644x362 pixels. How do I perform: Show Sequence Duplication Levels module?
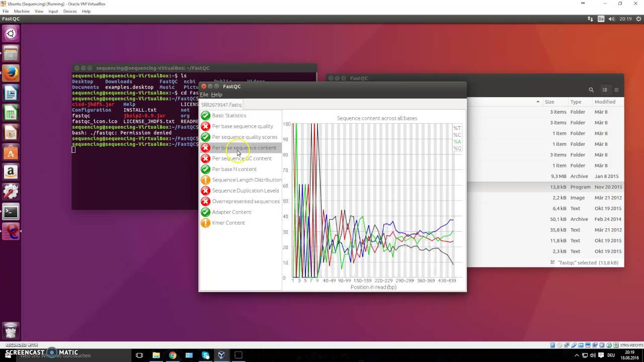pos(240,191)
